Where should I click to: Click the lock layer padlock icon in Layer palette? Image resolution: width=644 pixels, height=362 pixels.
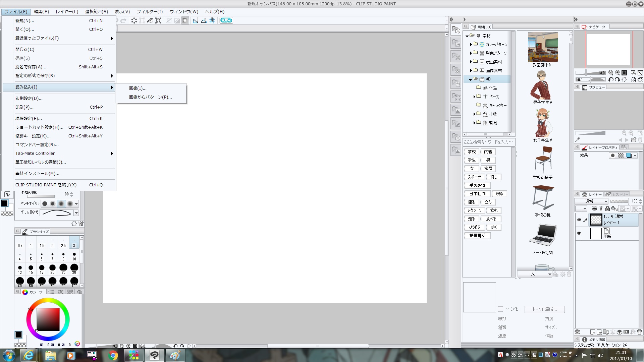pos(607,208)
